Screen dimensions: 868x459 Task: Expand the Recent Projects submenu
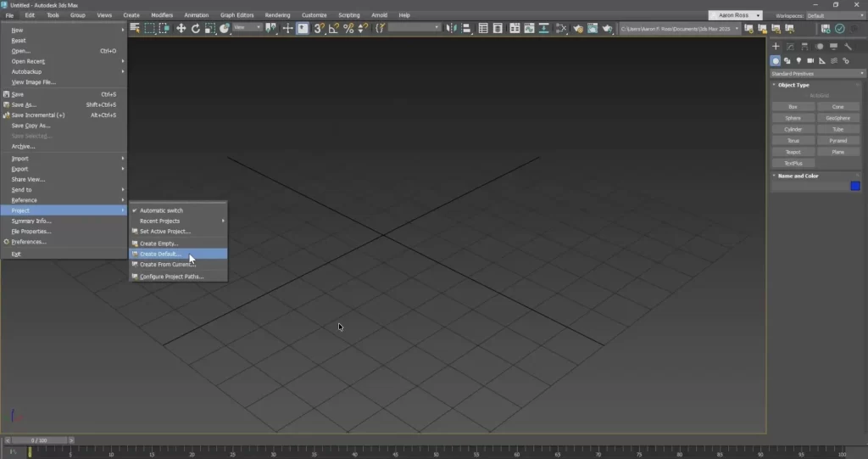pos(178,221)
